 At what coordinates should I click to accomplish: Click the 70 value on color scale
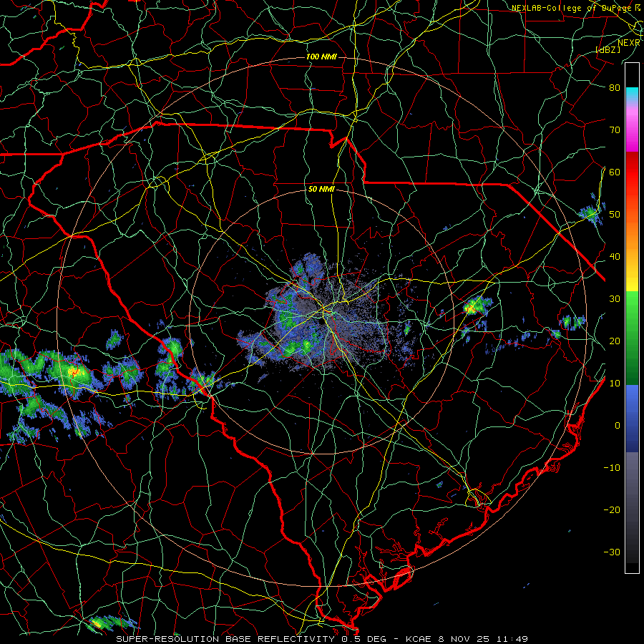pyautogui.click(x=615, y=130)
